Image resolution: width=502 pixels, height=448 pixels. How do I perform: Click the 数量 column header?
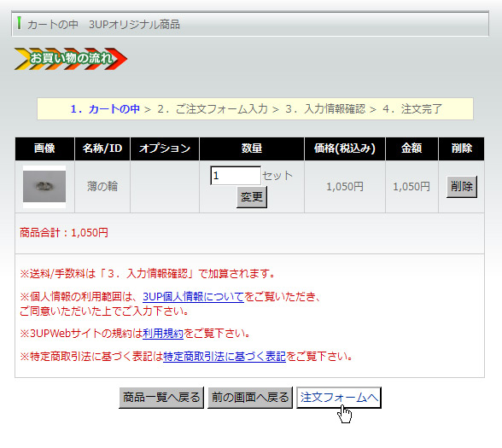(252, 148)
